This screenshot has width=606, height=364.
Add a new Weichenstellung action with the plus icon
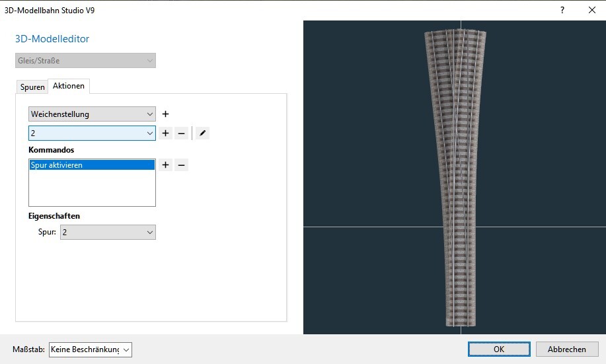(165, 114)
